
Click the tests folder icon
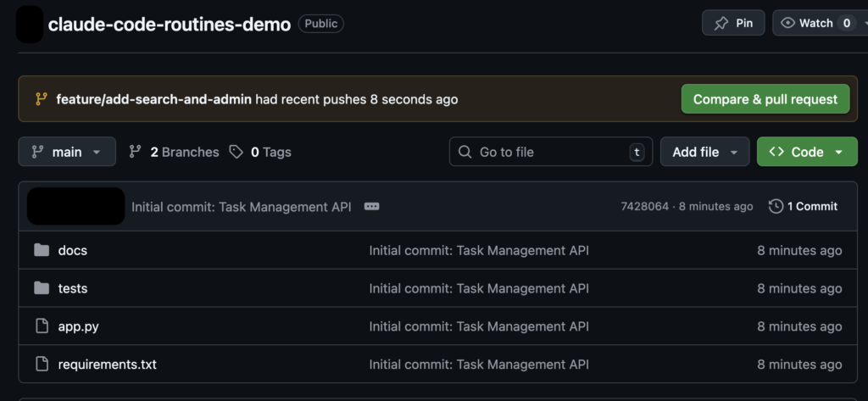42,288
